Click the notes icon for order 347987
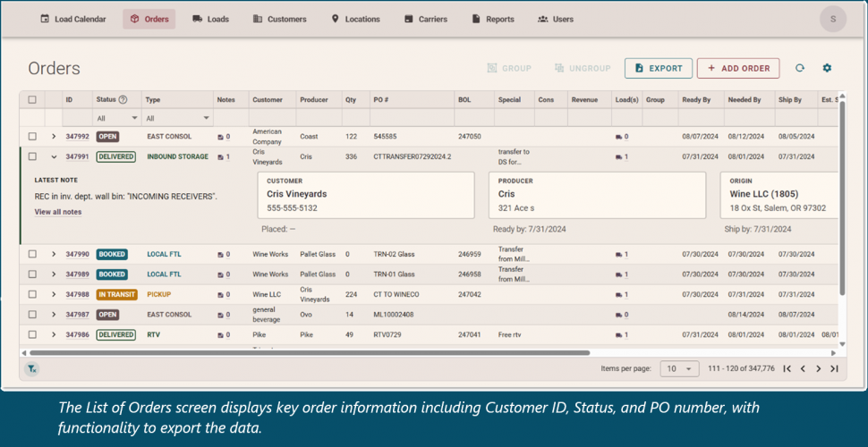The height and width of the screenshot is (447, 868). [220, 315]
